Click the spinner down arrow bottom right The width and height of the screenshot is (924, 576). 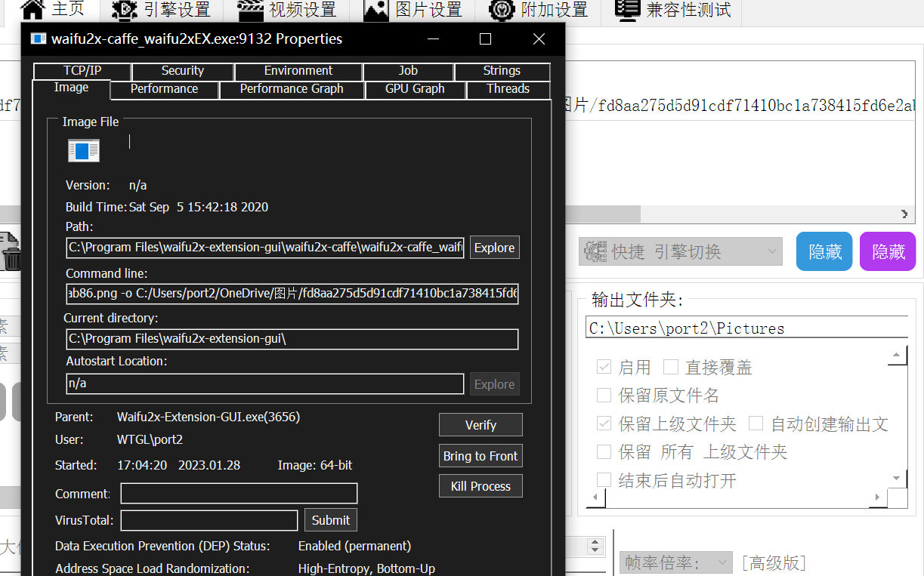(x=595, y=551)
